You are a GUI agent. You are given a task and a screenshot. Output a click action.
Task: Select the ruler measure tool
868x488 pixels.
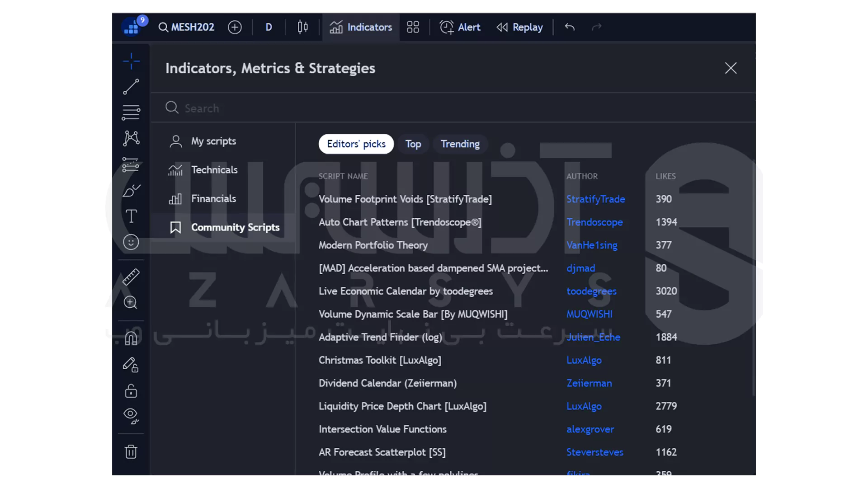(131, 277)
